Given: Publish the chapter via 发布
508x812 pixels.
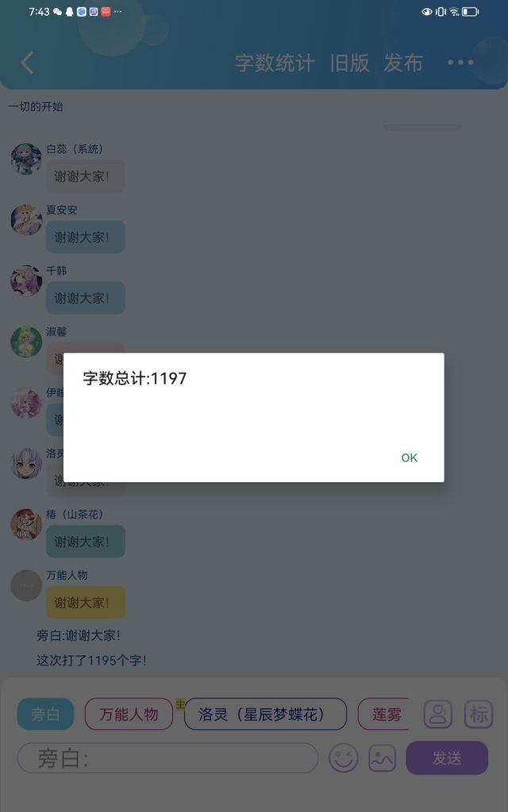Looking at the screenshot, I should (x=403, y=63).
